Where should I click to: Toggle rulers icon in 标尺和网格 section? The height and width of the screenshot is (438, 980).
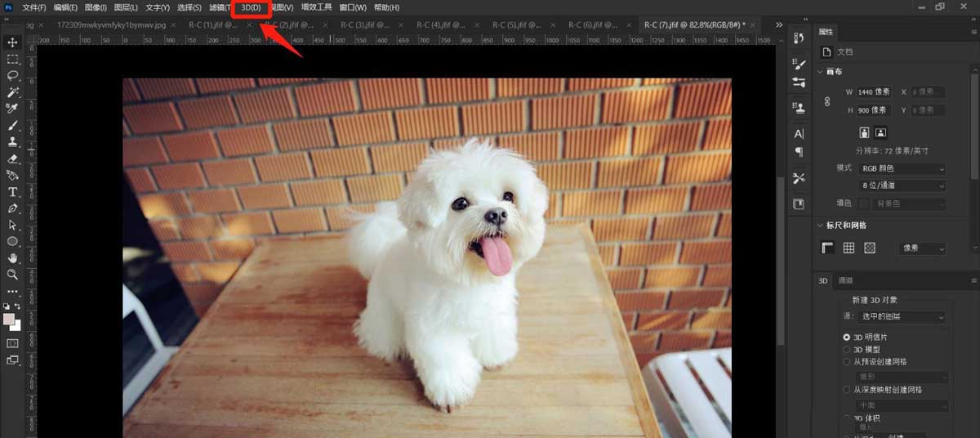tap(827, 248)
